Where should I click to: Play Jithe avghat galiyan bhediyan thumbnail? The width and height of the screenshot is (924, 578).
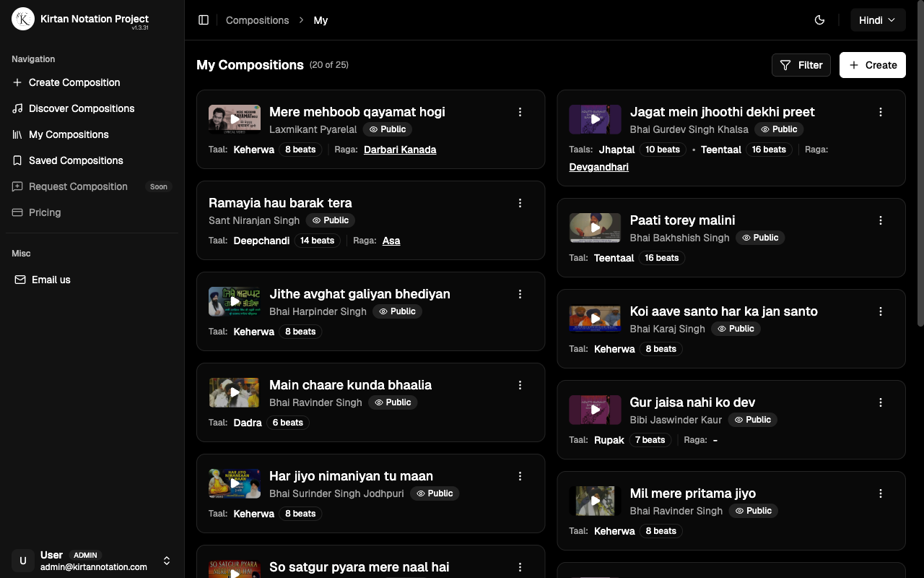point(234,301)
